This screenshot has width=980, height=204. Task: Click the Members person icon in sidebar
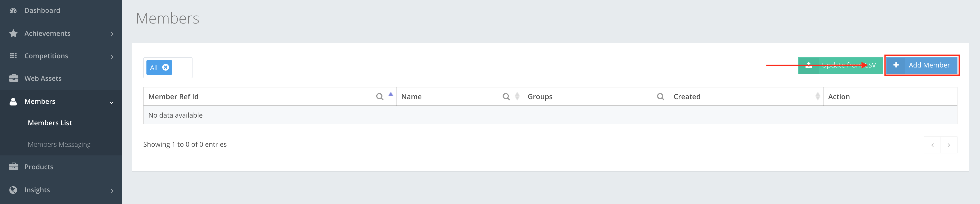pos(14,101)
